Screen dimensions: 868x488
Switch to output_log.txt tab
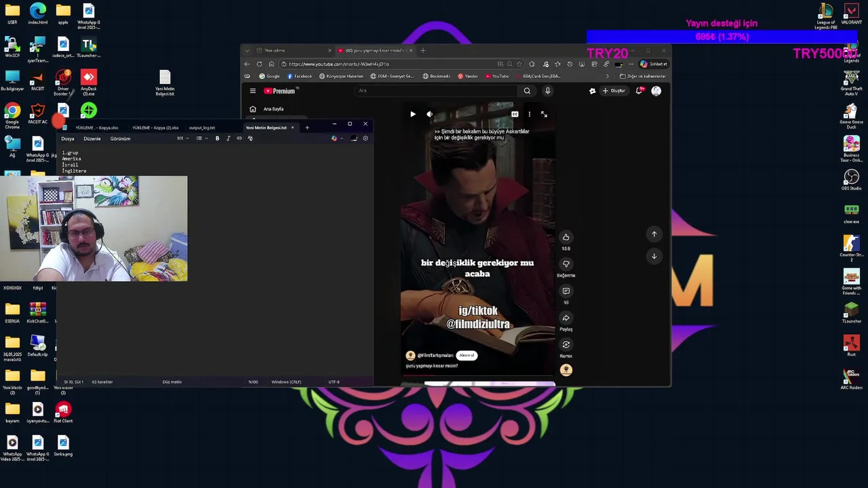[x=201, y=127]
